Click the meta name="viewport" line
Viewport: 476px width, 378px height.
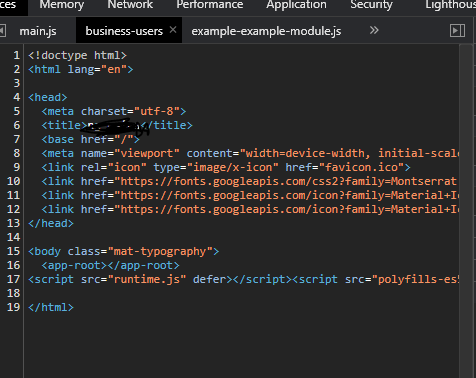(x=250, y=153)
